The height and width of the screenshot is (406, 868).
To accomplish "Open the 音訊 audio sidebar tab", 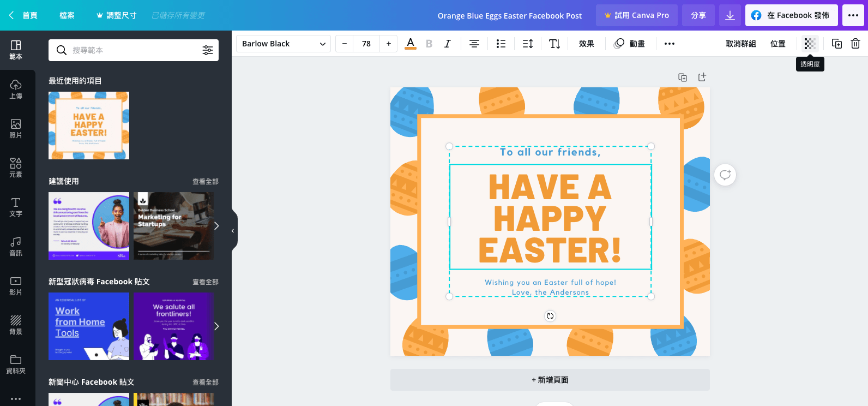I will tap(16, 247).
